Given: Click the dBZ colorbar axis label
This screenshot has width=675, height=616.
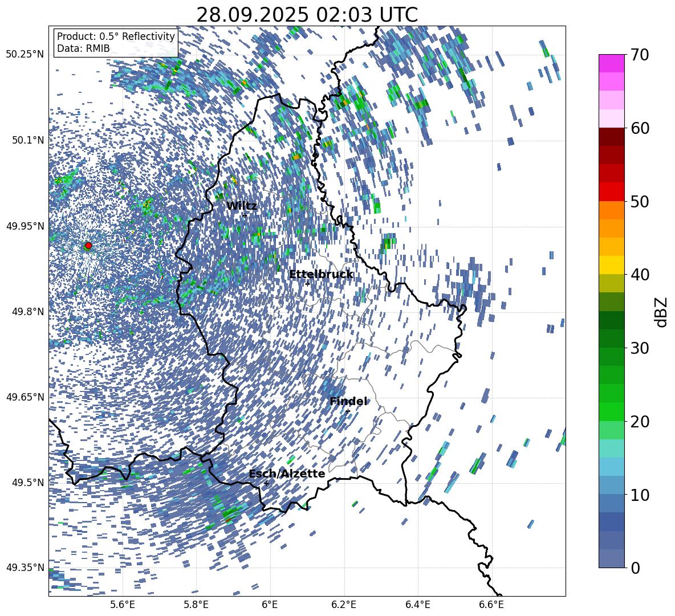Looking at the screenshot, I should (662, 312).
